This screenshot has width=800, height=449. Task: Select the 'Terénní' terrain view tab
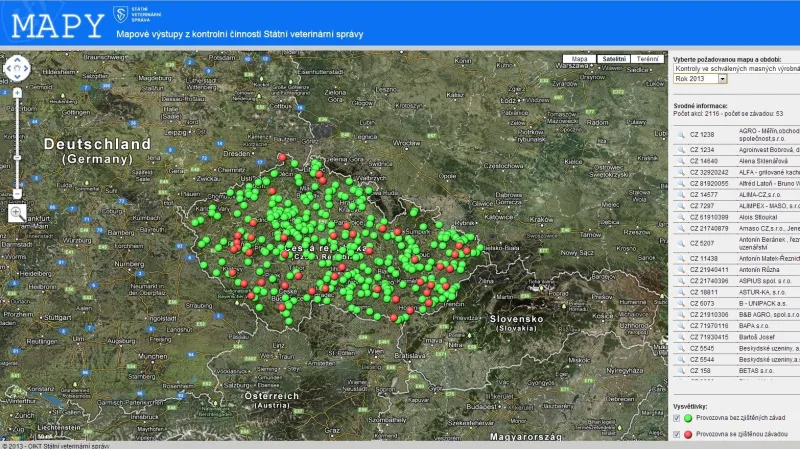[x=647, y=59]
